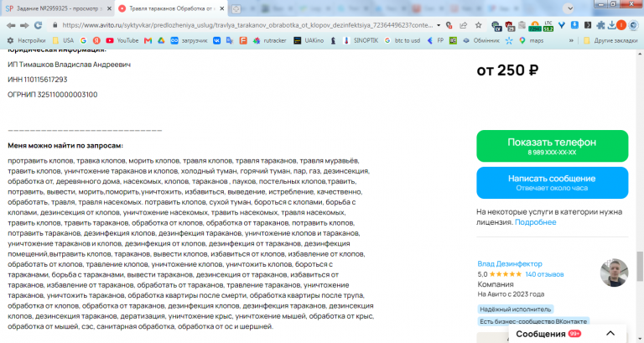Open the Yandex bookmark icon

[96, 40]
